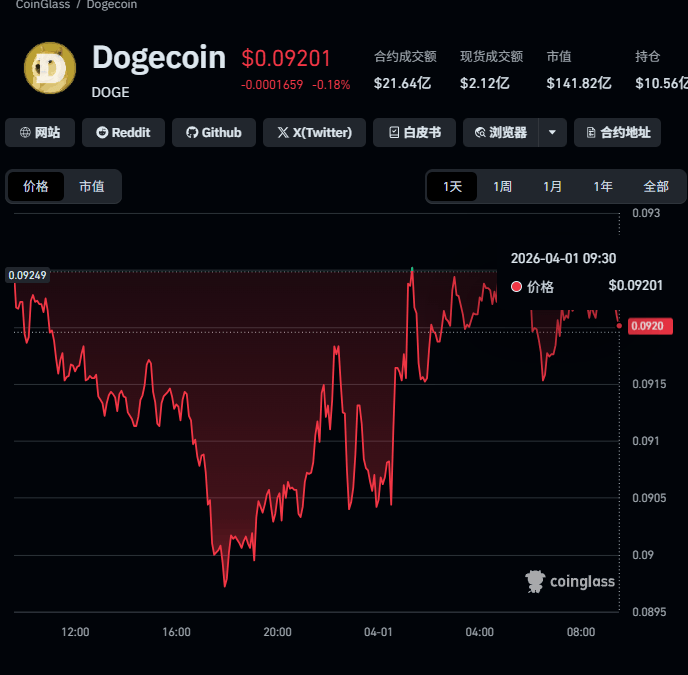Click the Dogecoin coin logo
The height and width of the screenshot is (675, 688).
(50, 69)
